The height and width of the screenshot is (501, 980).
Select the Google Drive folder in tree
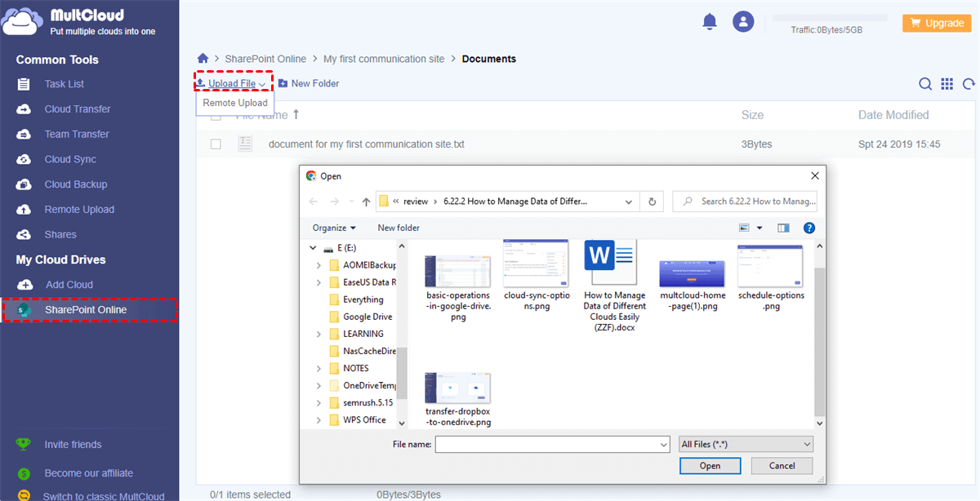367,317
